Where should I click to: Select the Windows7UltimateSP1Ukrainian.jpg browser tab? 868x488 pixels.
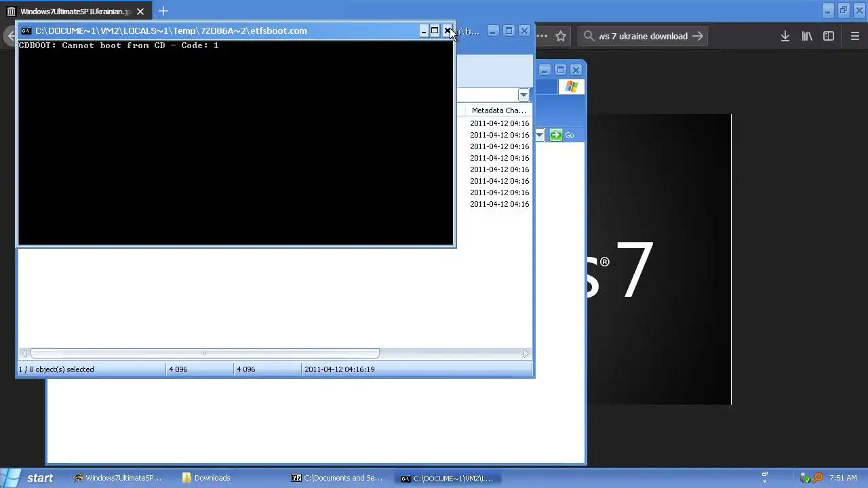pos(77,12)
